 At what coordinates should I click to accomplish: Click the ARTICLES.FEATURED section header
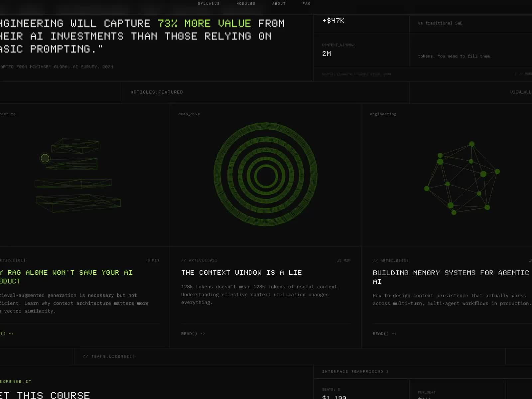click(x=157, y=92)
